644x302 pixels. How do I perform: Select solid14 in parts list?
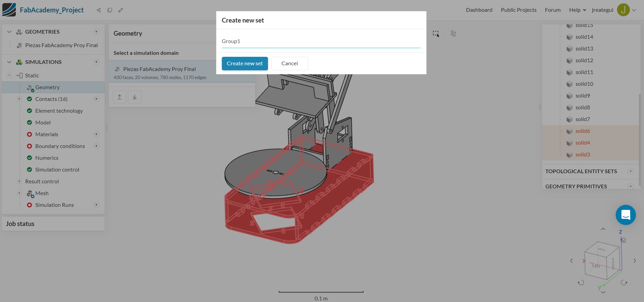point(584,37)
